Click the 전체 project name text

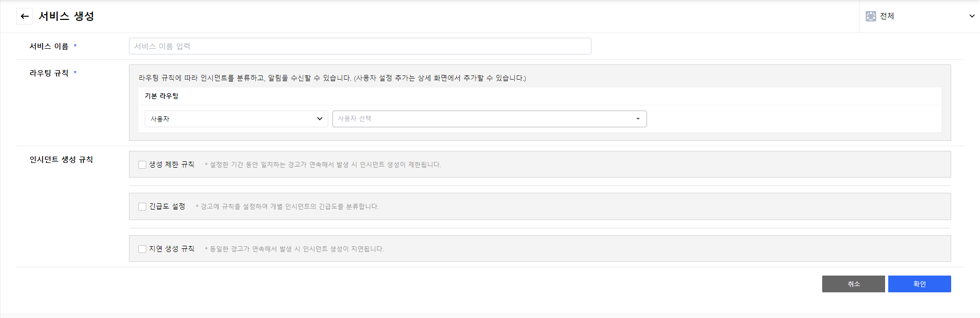pos(887,16)
